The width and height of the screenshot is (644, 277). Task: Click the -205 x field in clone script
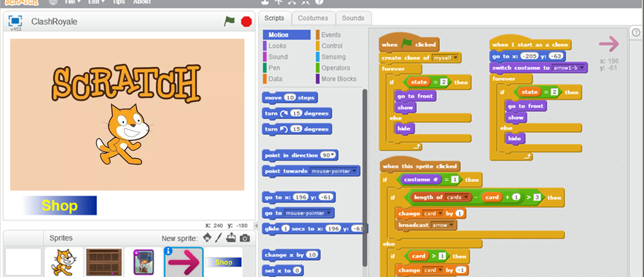pyautogui.click(x=530, y=56)
